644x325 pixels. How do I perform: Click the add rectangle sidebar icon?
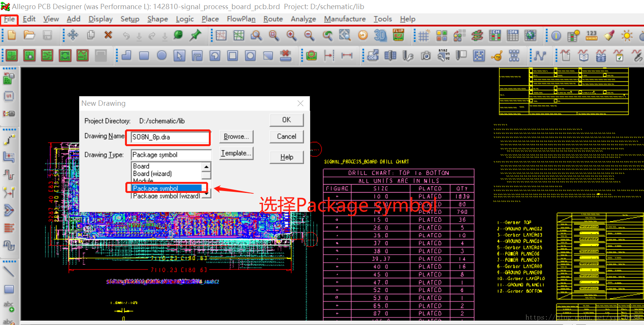(x=9, y=289)
